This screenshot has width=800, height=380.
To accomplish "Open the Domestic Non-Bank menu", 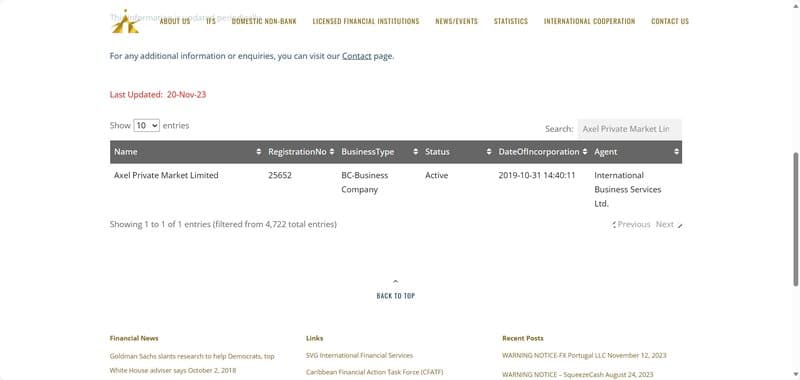I will 264,21.
